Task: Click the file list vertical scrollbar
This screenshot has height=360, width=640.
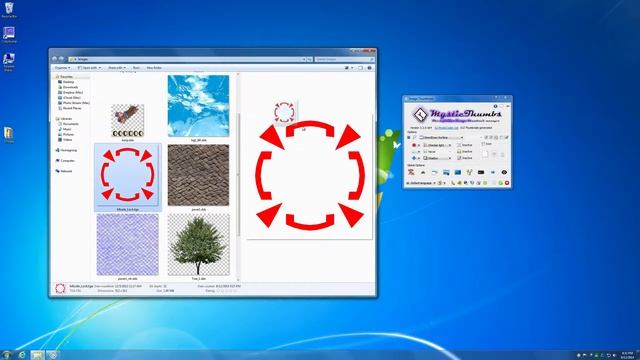Action: (238, 176)
